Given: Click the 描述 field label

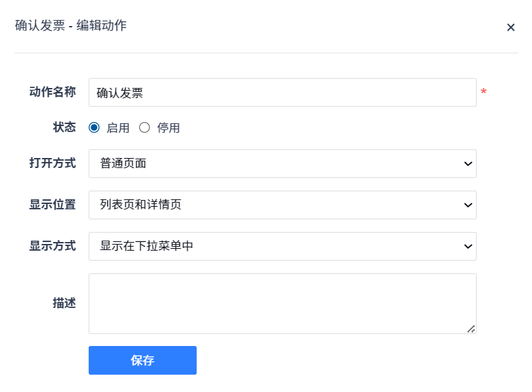Looking at the screenshot, I should [64, 303].
